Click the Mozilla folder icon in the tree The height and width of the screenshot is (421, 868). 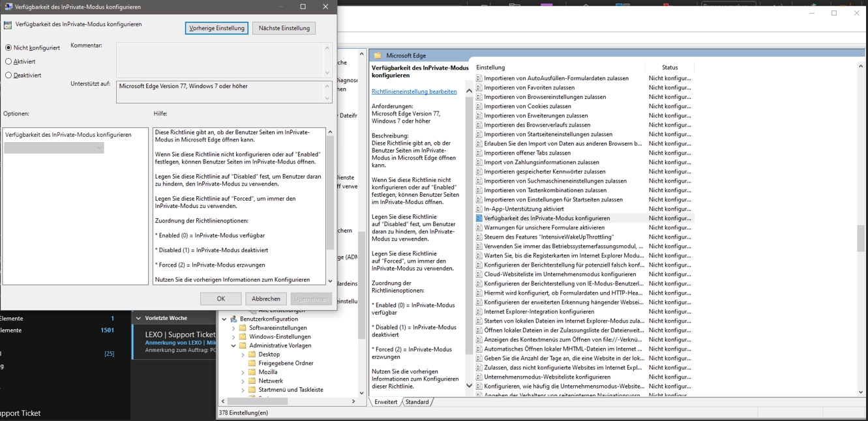point(252,372)
